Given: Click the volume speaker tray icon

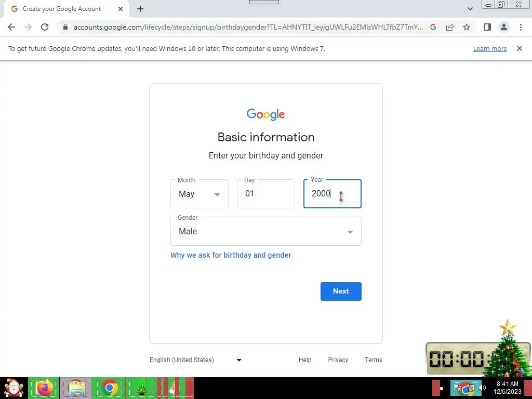Looking at the screenshot, I should coord(483,388).
